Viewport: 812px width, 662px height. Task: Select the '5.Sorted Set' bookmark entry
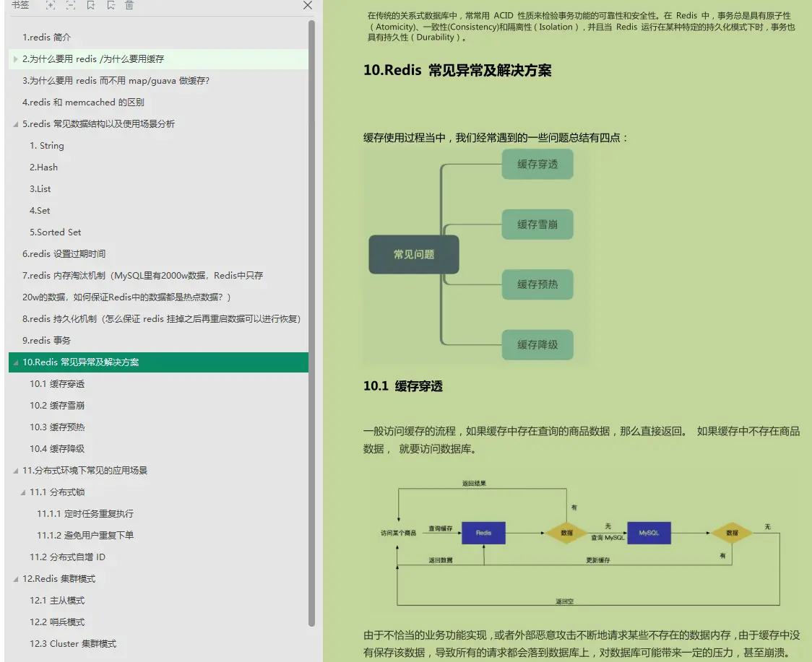point(55,232)
